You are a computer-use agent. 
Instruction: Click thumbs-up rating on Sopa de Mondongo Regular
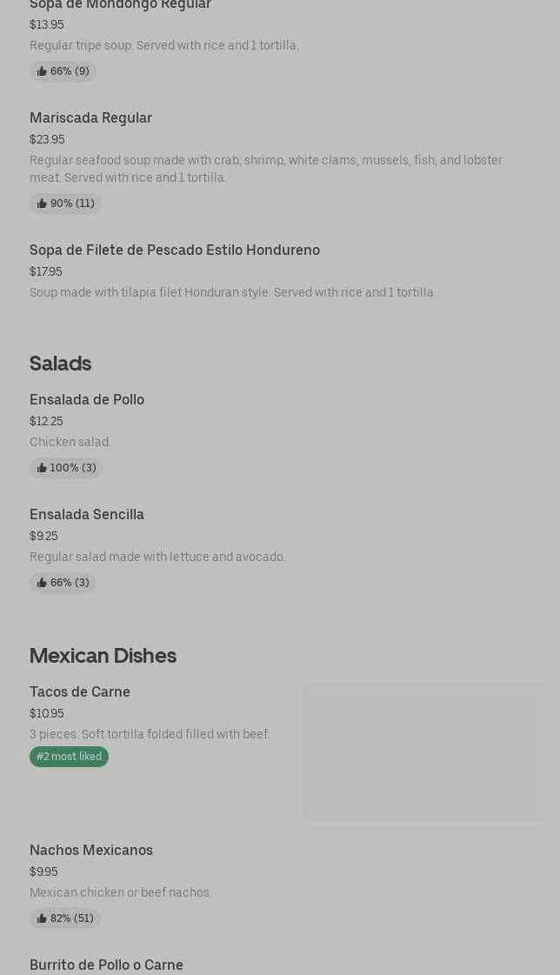click(63, 71)
